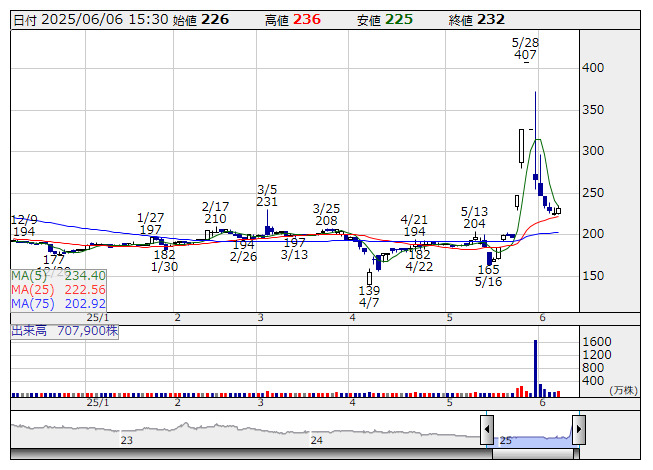
Task: Click the 4/7 low label 139
Action: click(369, 290)
